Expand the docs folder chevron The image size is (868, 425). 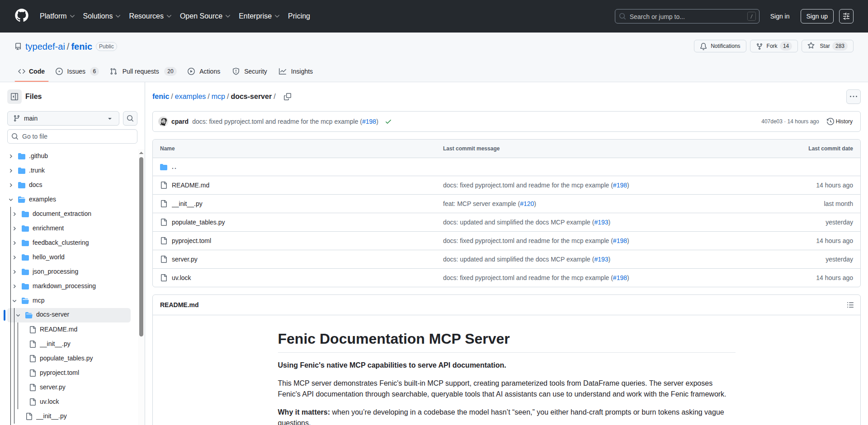click(11, 185)
